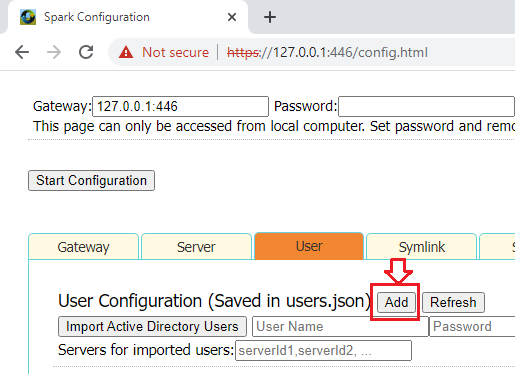Click the Refresh button for users
515x374 pixels.
click(x=453, y=302)
